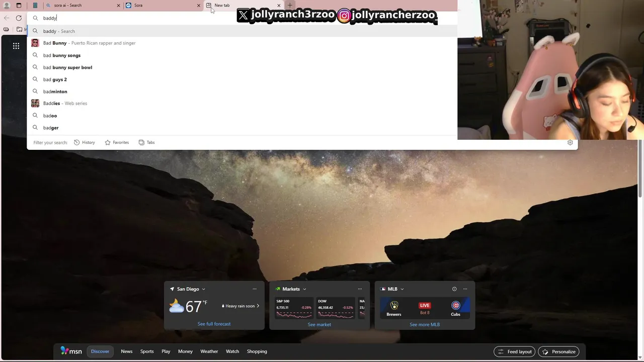
Task: Go back with the back arrow
Action: (7, 18)
